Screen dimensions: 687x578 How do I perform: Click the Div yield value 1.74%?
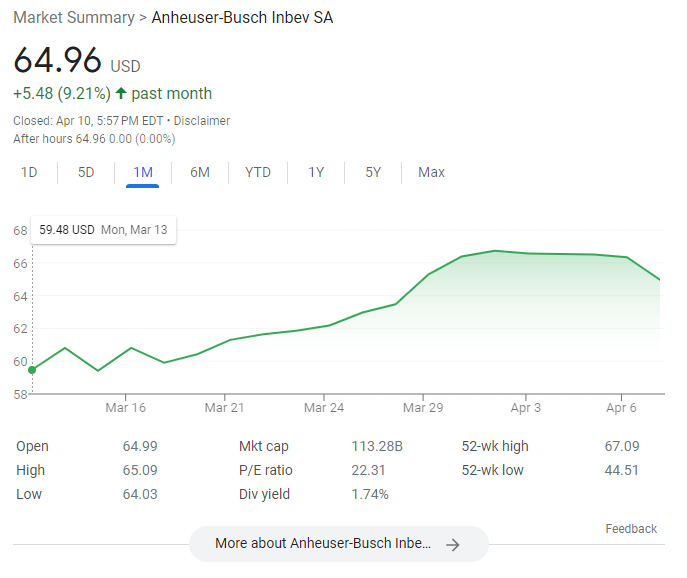point(370,494)
